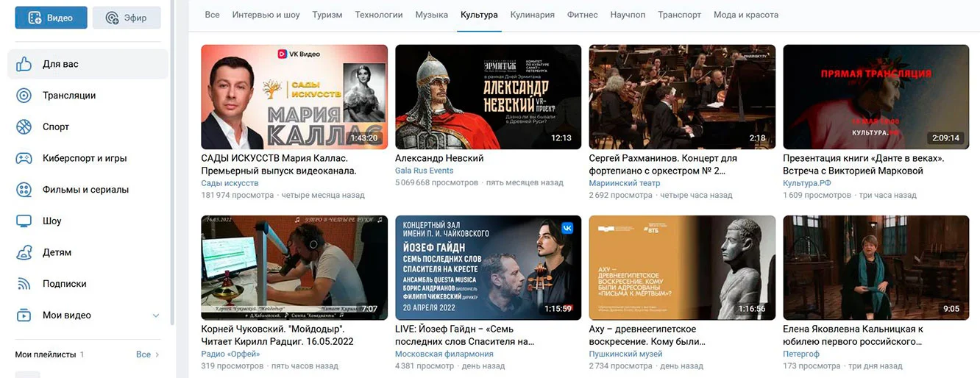Open the Мария Каллас video thumbnail
Viewport: 980px width, 378px height.
(294, 97)
